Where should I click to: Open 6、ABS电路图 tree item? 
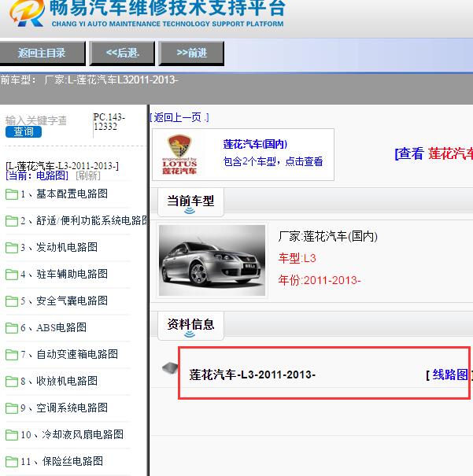point(54,327)
